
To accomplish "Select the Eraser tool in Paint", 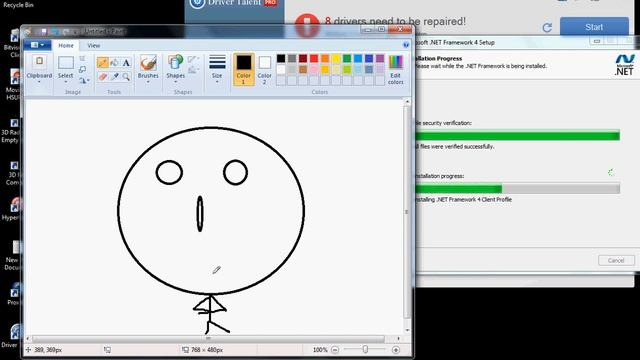I will 102,76.
